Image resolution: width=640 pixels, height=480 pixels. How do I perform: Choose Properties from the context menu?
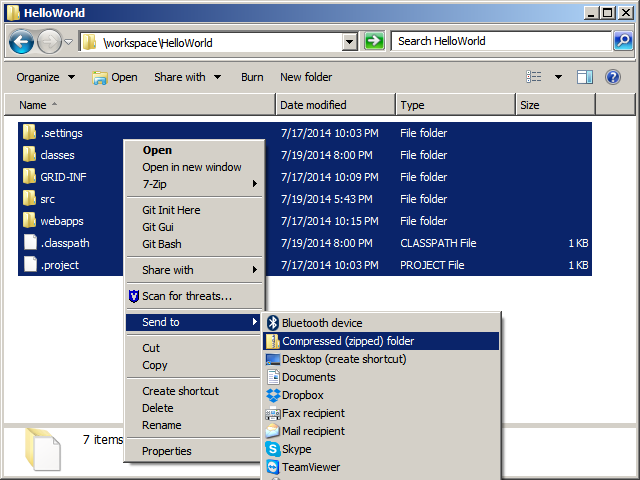coord(166,451)
